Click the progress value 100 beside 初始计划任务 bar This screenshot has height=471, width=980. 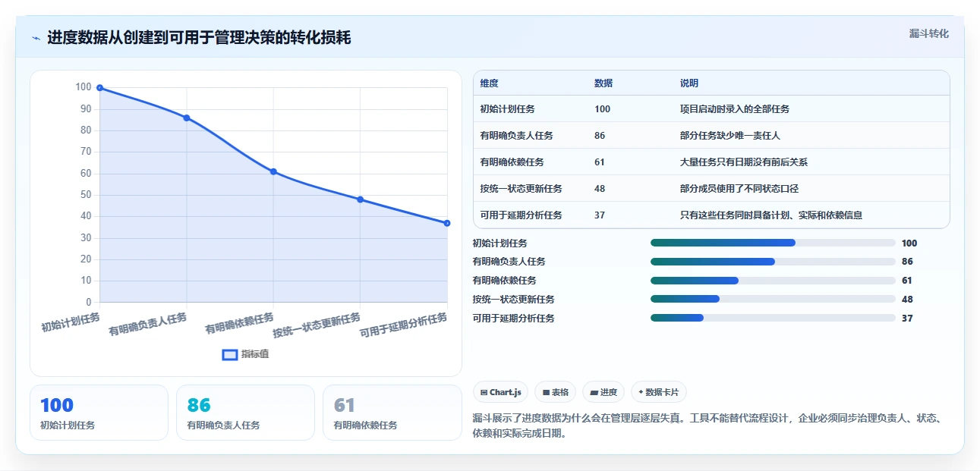[909, 243]
